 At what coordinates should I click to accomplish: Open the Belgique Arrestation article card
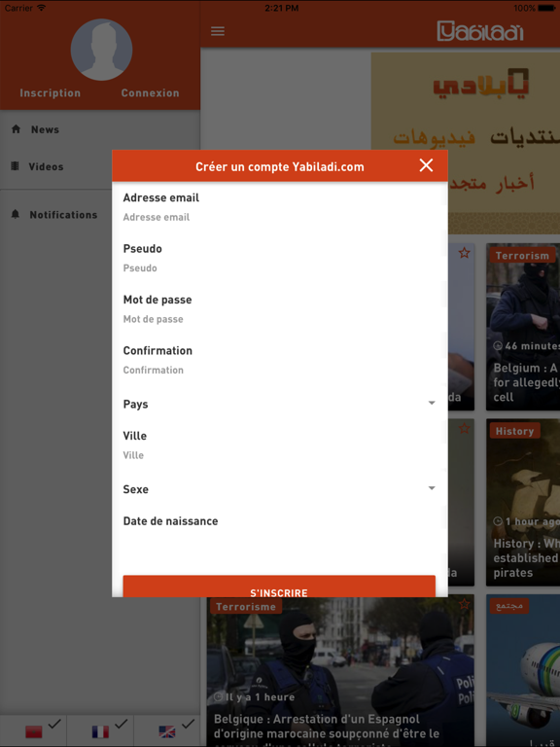coord(340,670)
